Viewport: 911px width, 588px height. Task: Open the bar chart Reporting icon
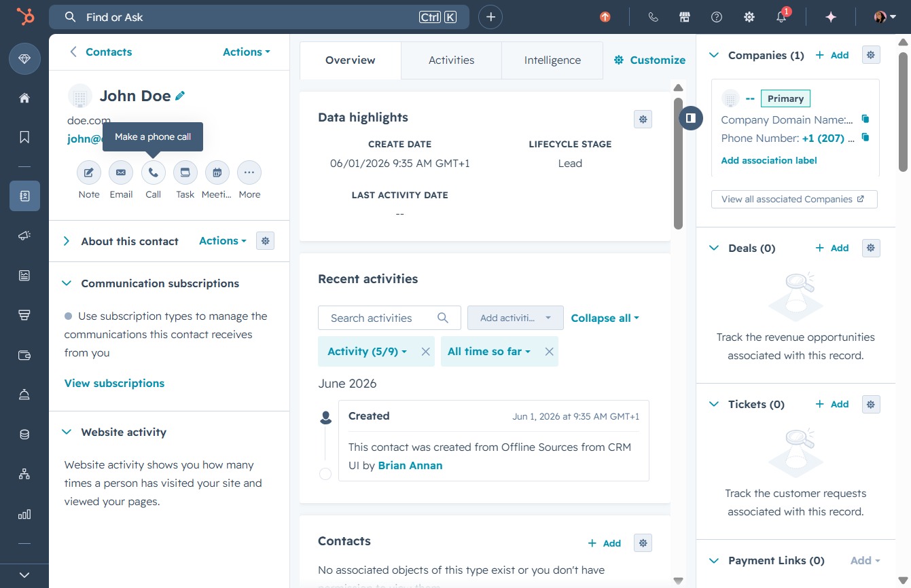click(x=24, y=514)
